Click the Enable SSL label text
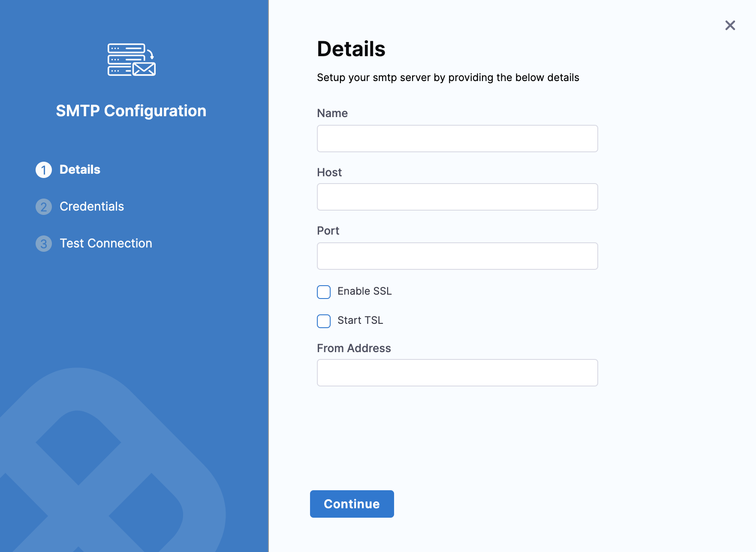The height and width of the screenshot is (552, 756). click(364, 291)
